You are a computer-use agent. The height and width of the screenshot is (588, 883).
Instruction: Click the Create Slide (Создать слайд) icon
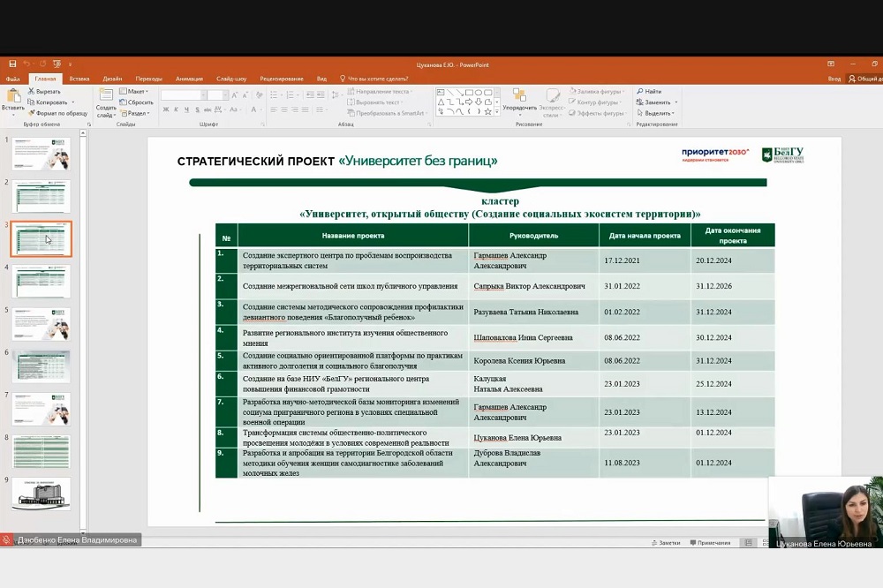click(x=106, y=96)
